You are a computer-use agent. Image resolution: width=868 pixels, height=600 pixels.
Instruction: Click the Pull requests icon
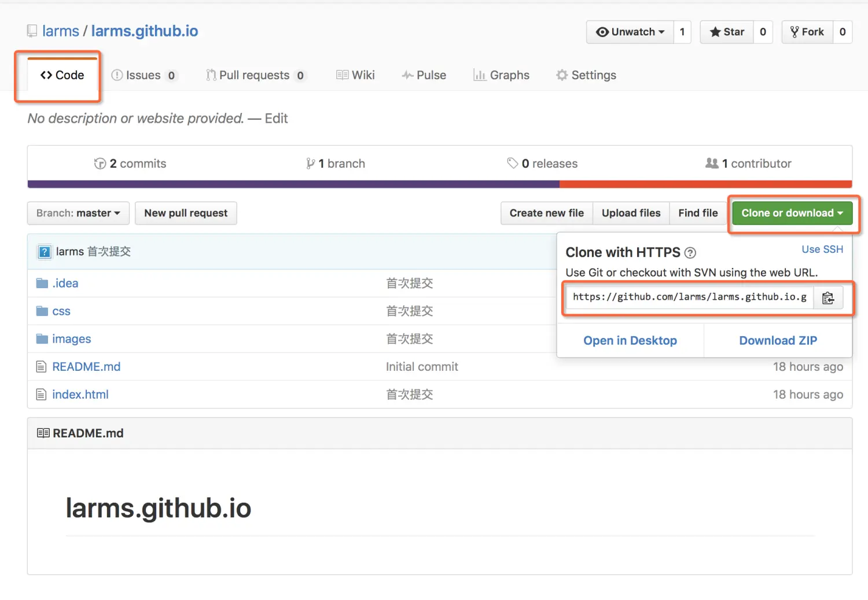point(211,75)
